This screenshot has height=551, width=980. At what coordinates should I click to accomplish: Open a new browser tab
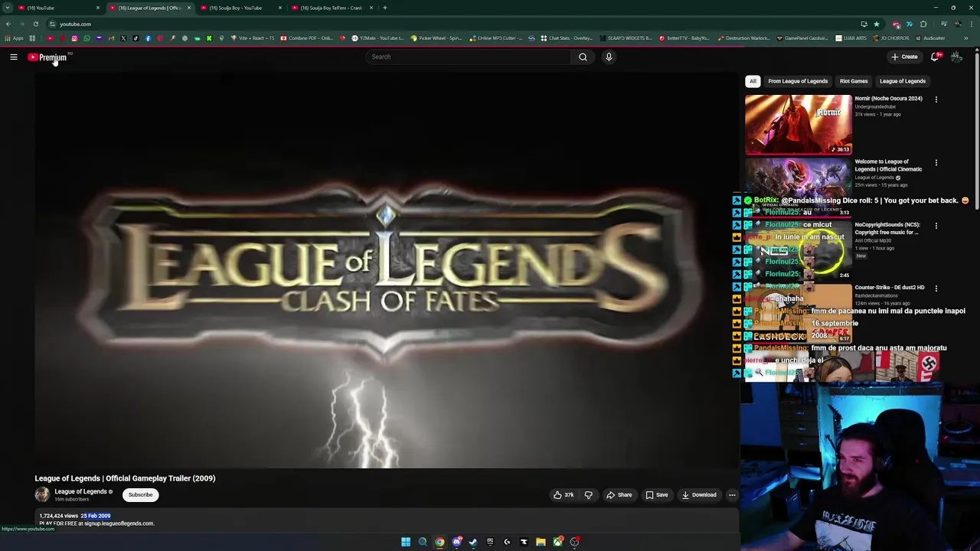[x=385, y=8]
